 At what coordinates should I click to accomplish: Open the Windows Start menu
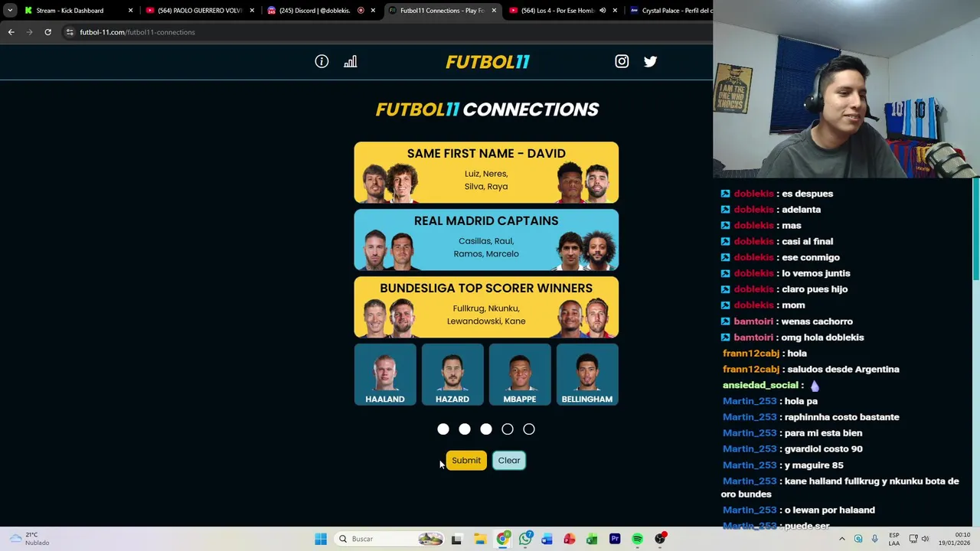click(x=321, y=539)
